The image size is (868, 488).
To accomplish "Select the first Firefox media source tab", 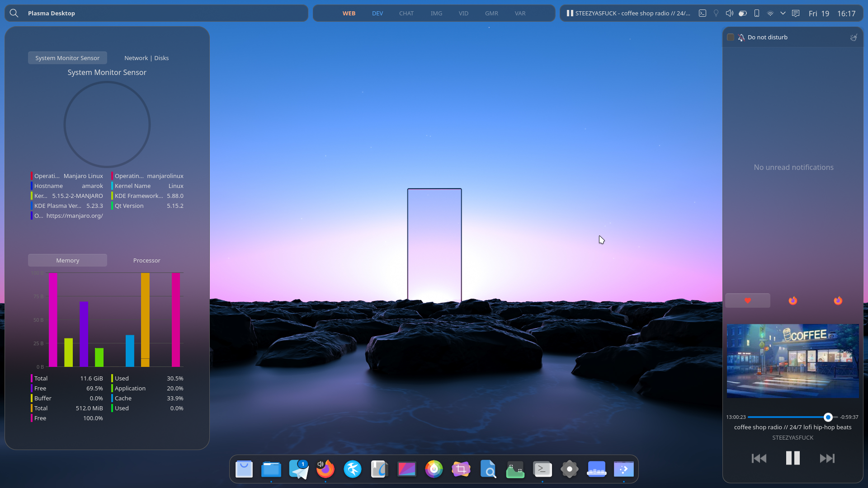I will 793,300.
